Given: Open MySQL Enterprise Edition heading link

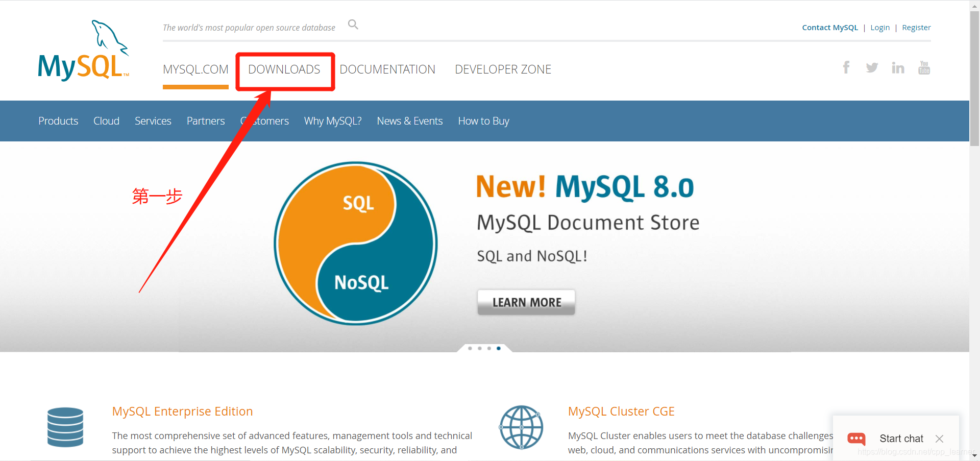Looking at the screenshot, I should 182,411.
